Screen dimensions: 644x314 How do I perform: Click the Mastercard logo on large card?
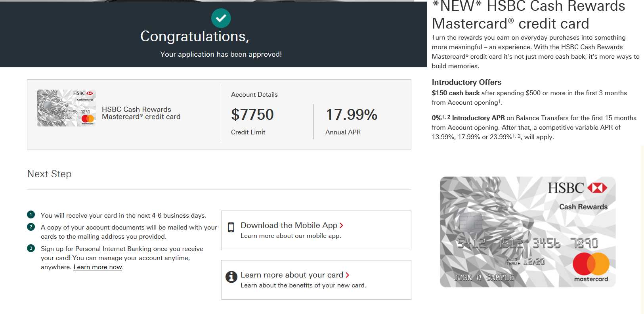[x=591, y=264]
